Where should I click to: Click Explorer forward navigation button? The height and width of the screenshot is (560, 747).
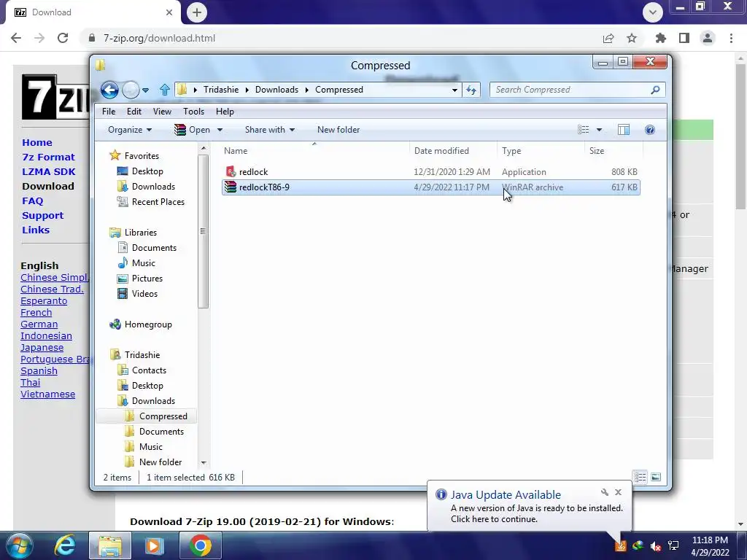[x=131, y=90]
